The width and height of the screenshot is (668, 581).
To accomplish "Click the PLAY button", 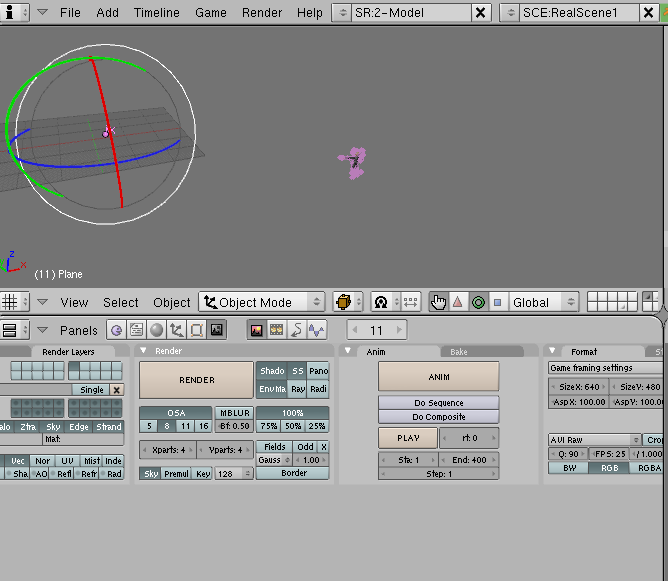I will [408, 438].
